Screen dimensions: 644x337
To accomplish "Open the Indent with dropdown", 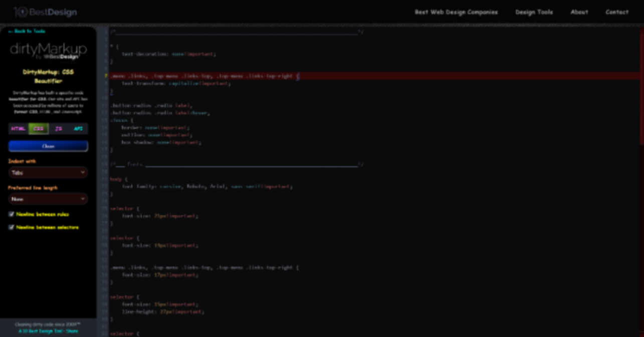I will (48, 173).
